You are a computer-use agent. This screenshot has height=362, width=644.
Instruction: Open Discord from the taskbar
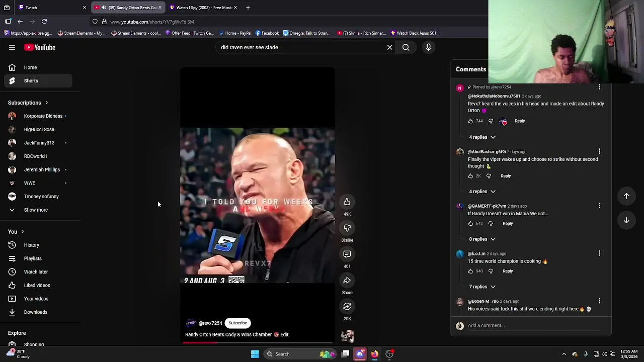pyautogui.click(x=360, y=354)
